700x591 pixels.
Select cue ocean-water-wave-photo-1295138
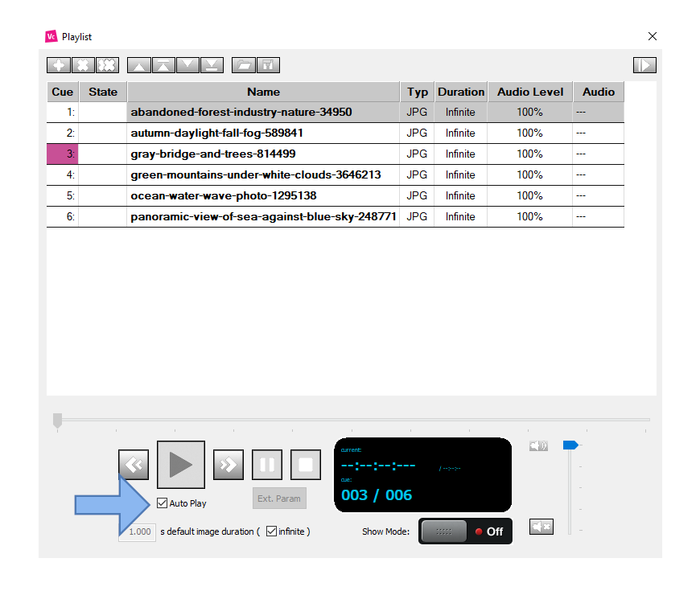[x=336, y=196]
